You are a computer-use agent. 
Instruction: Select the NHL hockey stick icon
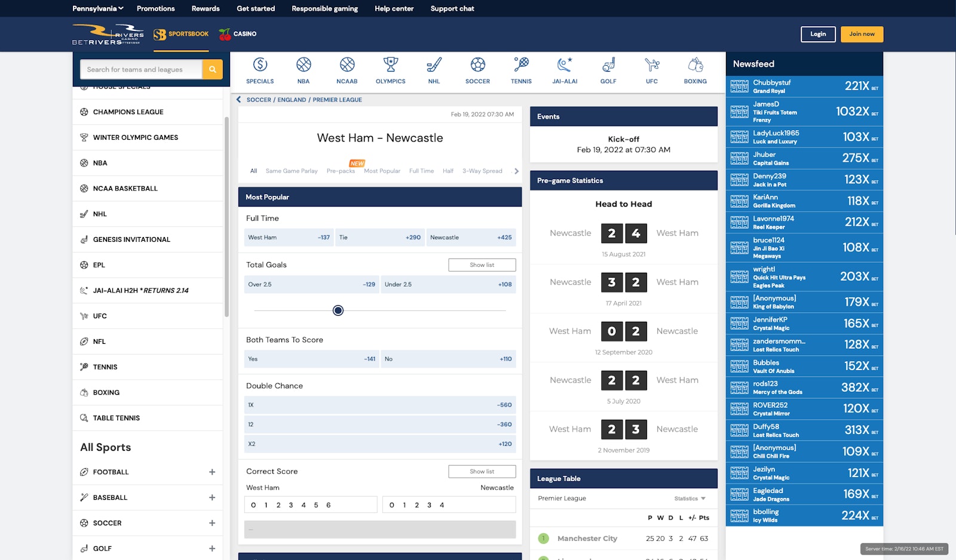(434, 64)
